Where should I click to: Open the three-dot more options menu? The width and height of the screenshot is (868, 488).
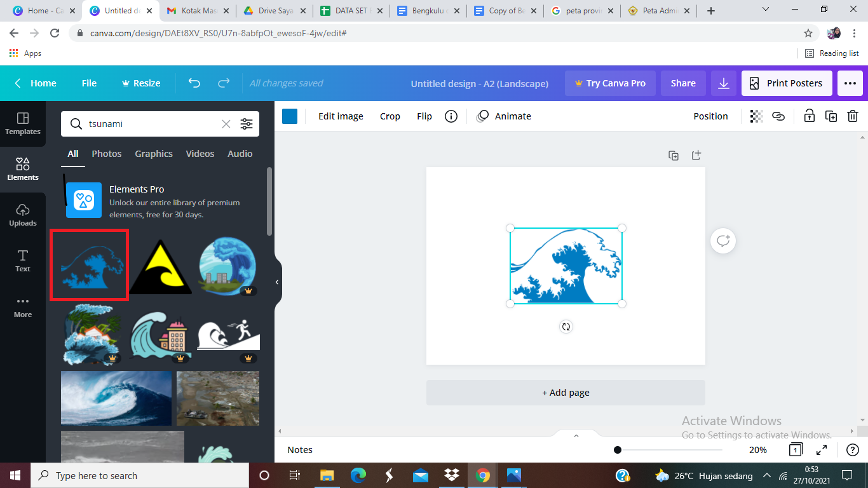[850, 83]
